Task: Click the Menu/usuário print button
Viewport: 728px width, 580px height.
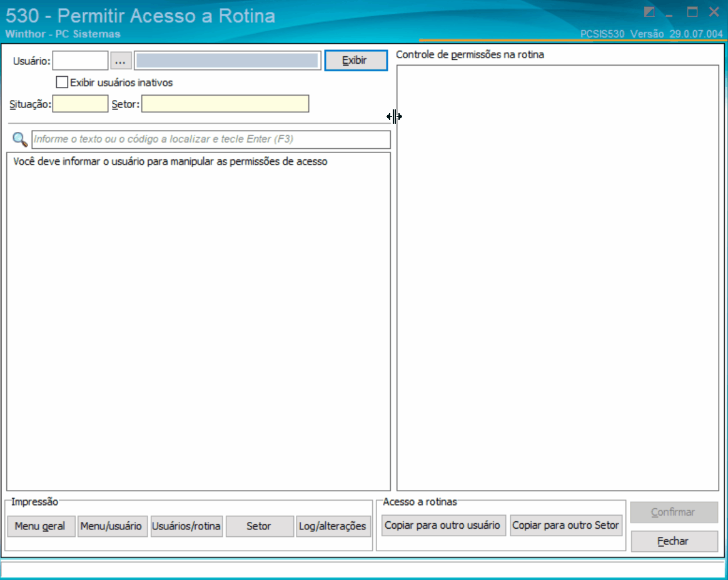Action: [112, 526]
